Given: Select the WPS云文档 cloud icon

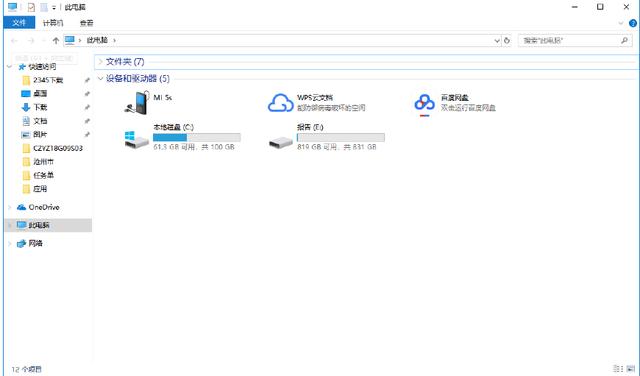Looking at the screenshot, I should click(x=280, y=102).
